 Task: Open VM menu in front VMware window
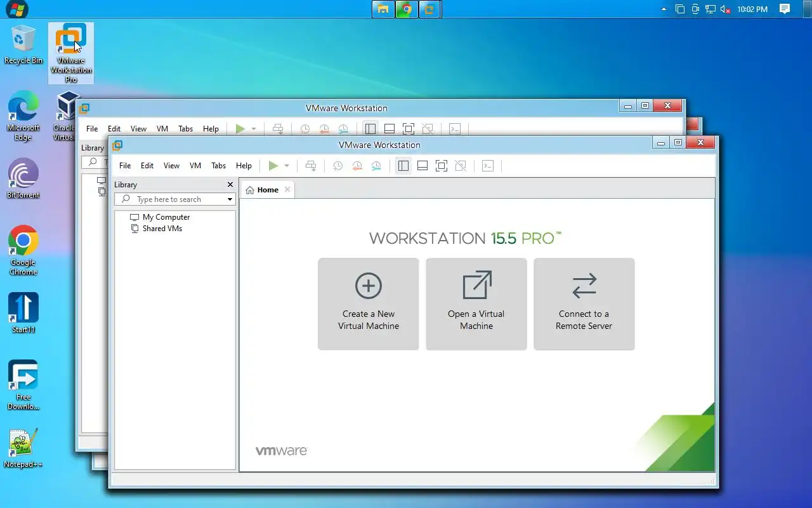pyautogui.click(x=195, y=166)
